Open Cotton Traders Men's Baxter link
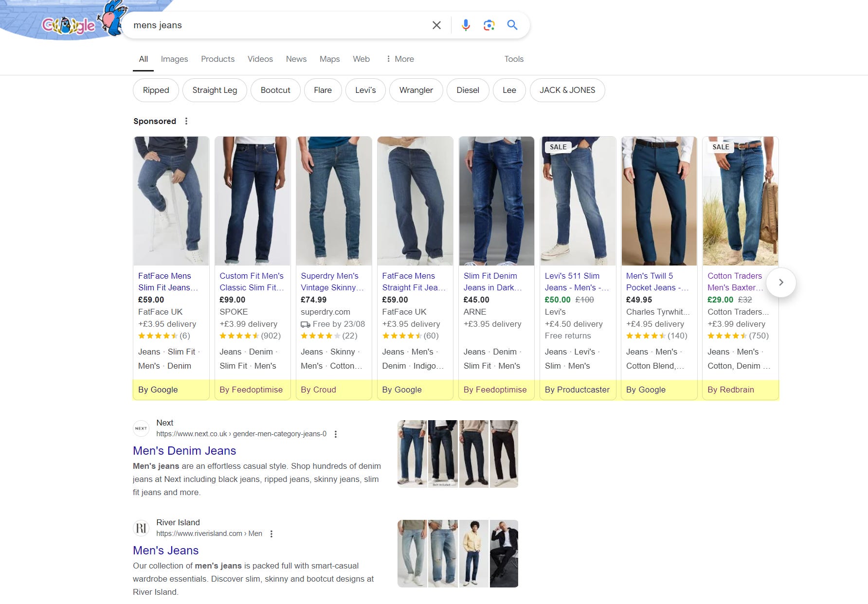Viewport: 868px width, 604px height. coord(735,282)
